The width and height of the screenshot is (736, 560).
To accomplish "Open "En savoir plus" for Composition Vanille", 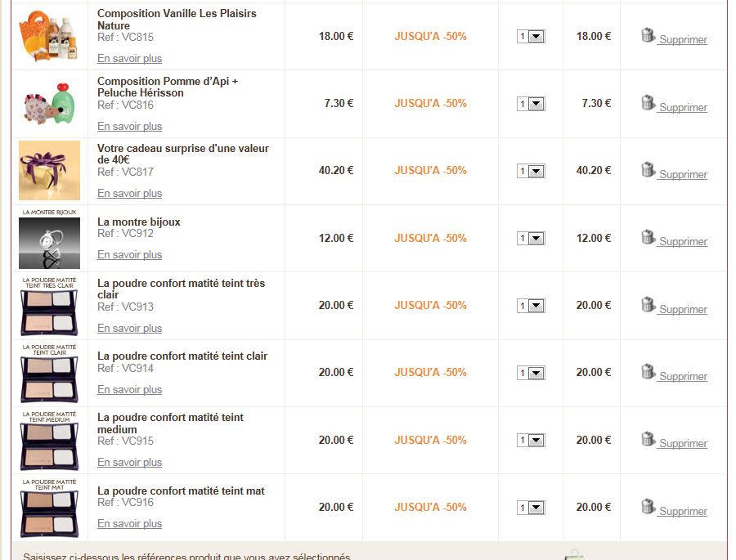I will [129, 59].
